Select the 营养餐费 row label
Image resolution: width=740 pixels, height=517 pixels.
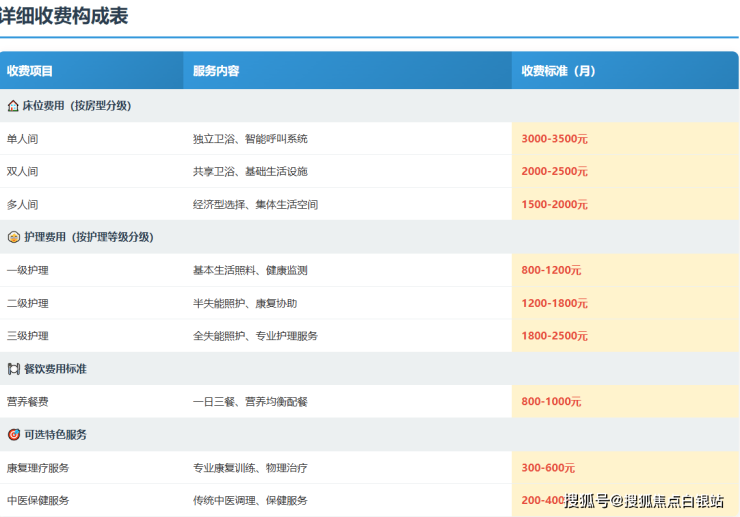(x=28, y=402)
